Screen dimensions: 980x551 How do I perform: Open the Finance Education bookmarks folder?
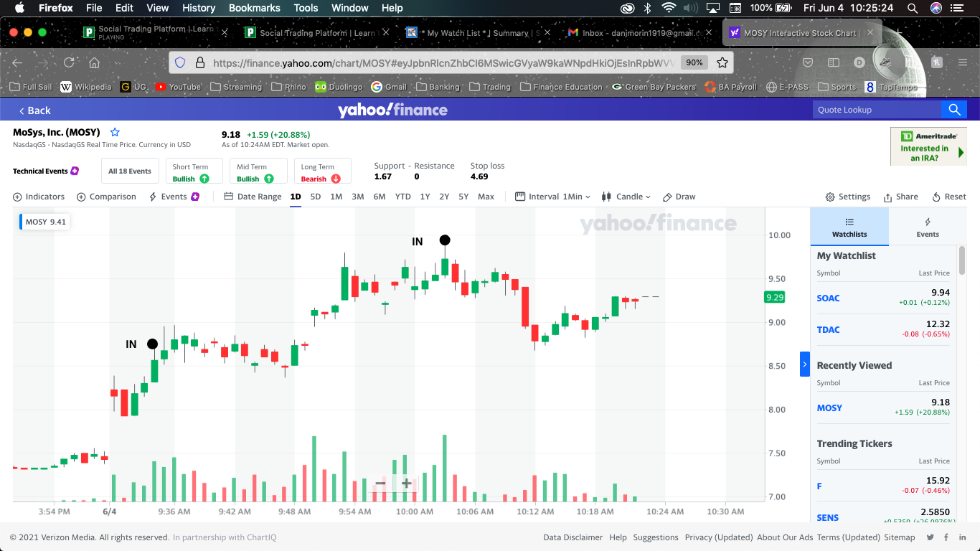[561, 87]
